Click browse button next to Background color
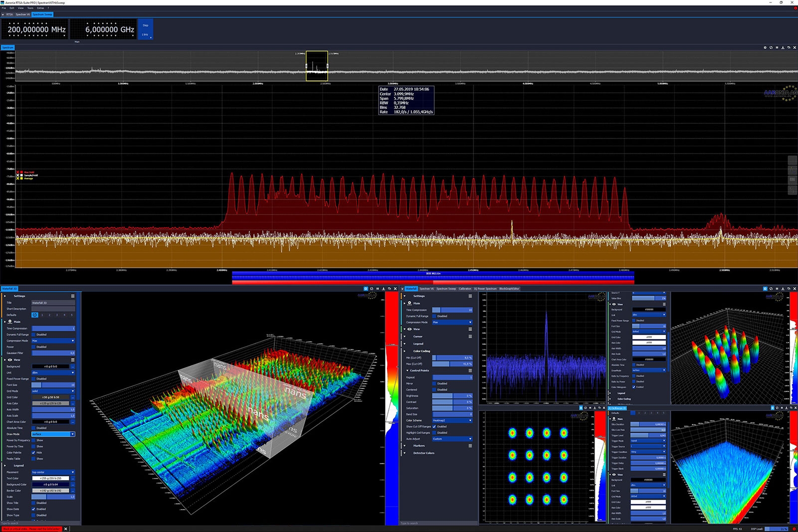798x532 pixels. click(x=73, y=366)
